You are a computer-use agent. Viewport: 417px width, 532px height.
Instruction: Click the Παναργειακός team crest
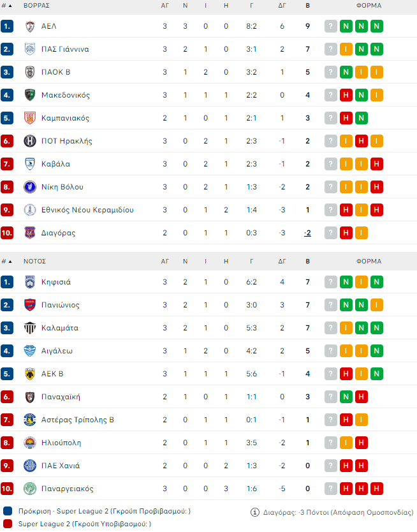[29, 489]
